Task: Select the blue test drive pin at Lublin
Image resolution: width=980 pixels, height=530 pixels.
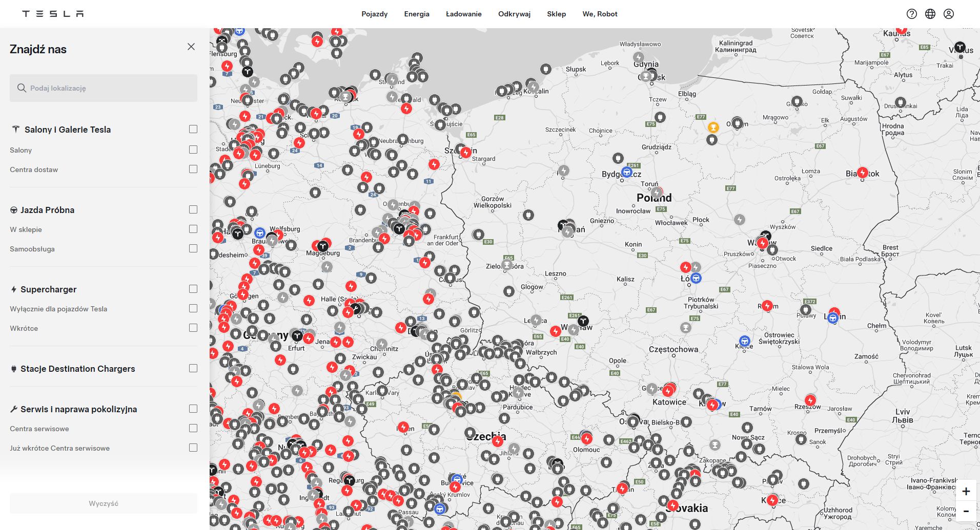Action: click(x=833, y=318)
